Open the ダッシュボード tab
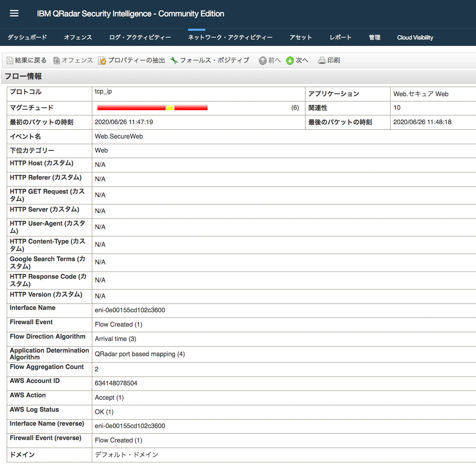 [x=27, y=37]
